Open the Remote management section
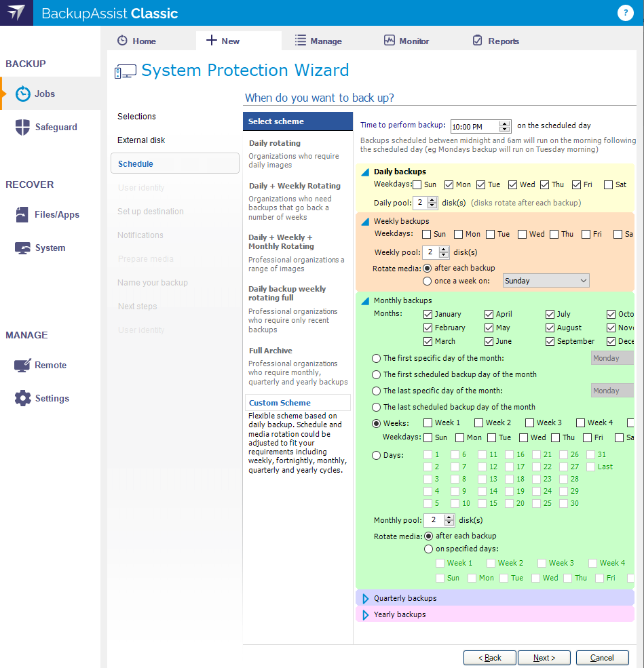Viewport: 644px width, 668px height. 50,365
